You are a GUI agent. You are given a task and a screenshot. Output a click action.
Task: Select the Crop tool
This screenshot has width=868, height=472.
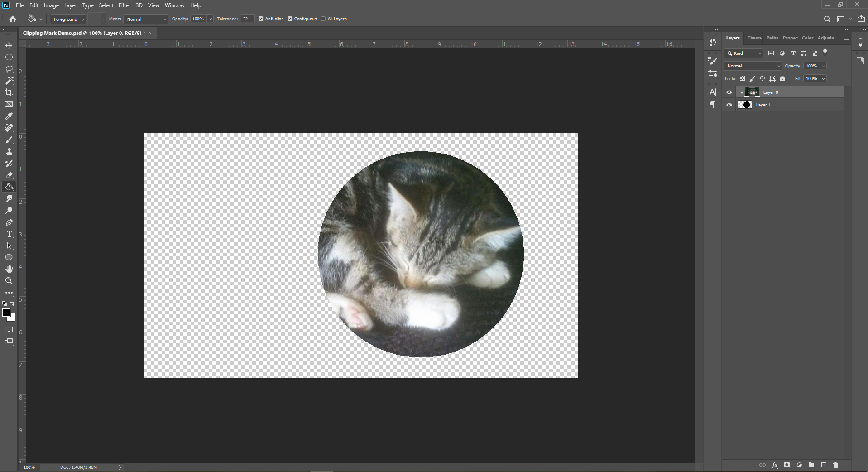pyautogui.click(x=9, y=92)
